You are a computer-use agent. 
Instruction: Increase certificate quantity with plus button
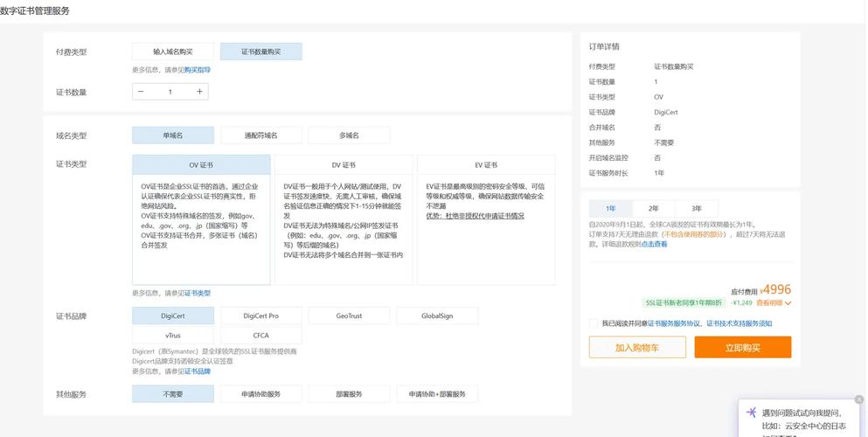200,92
